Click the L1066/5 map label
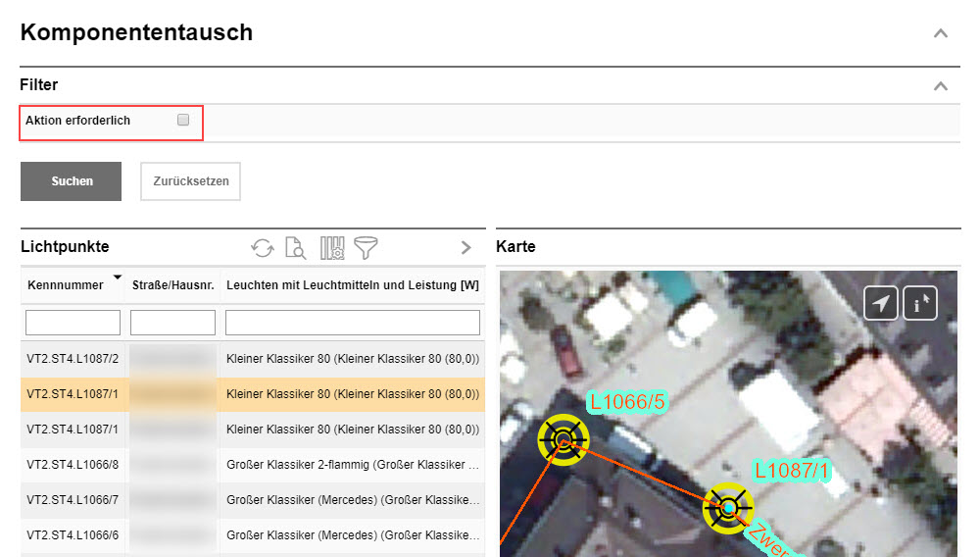Image resolution: width=980 pixels, height=557 pixels. tap(627, 401)
